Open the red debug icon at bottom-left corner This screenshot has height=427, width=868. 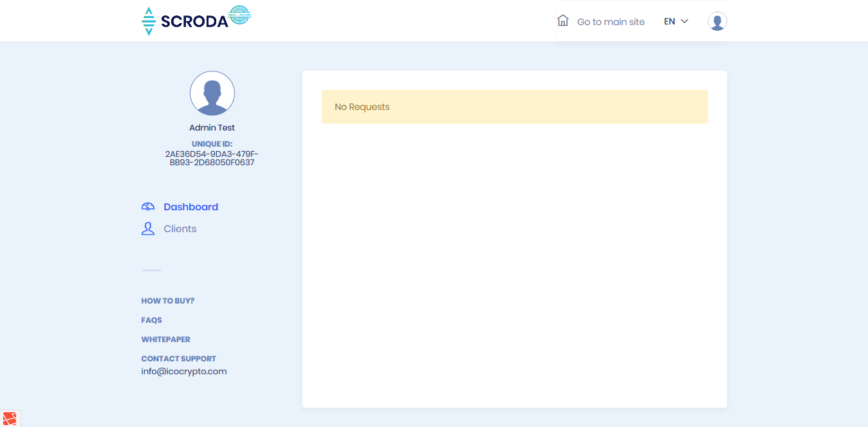(9, 419)
